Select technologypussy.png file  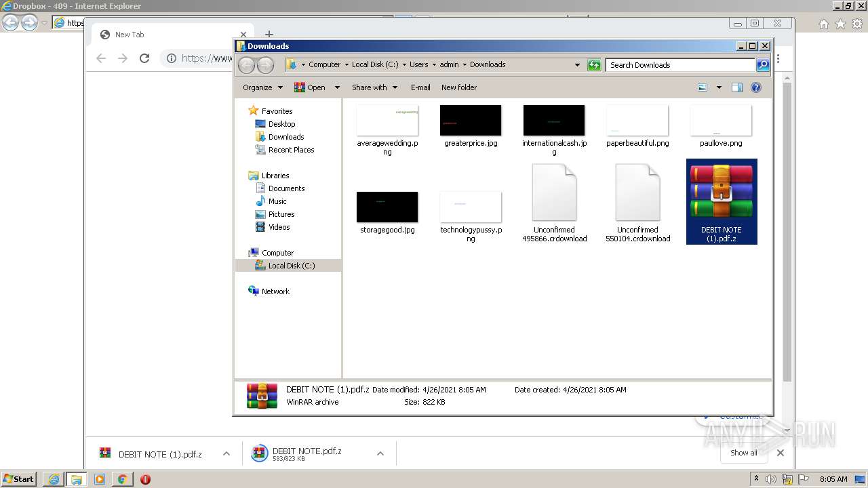point(471,217)
